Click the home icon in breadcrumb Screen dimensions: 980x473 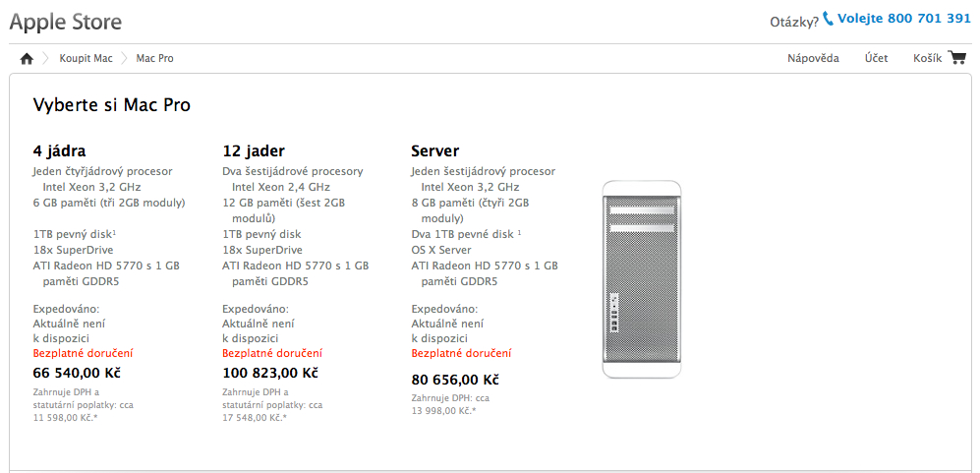tap(27, 59)
